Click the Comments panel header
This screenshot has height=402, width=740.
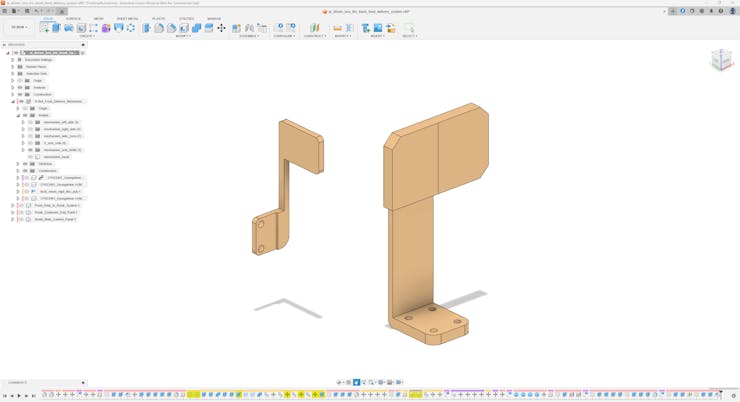(x=18, y=383)
